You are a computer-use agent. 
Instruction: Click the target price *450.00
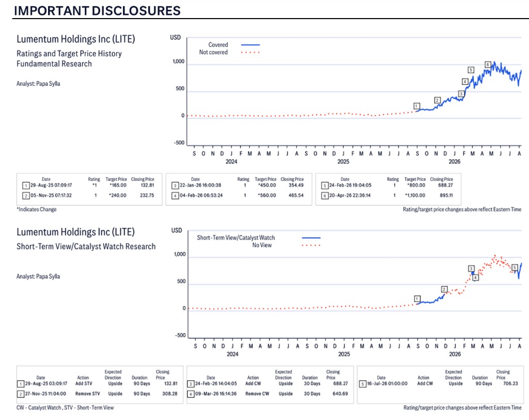coord(267,185)
